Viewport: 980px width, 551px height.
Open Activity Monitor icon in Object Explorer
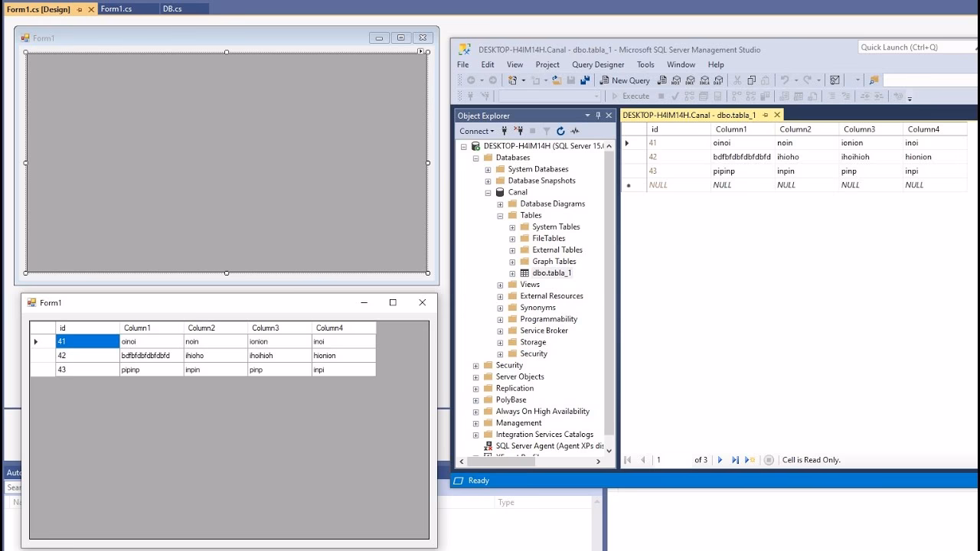[x=574, y=131]
